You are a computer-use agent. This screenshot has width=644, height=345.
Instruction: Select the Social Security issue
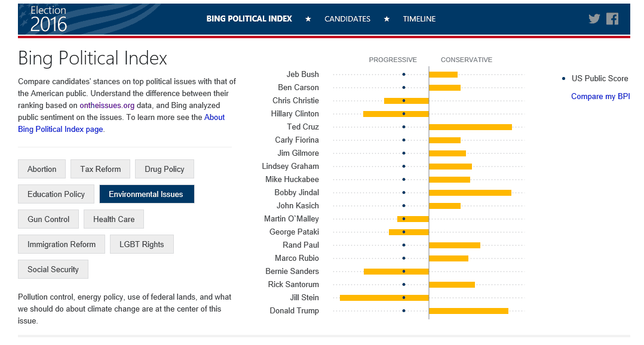point(53,269)
